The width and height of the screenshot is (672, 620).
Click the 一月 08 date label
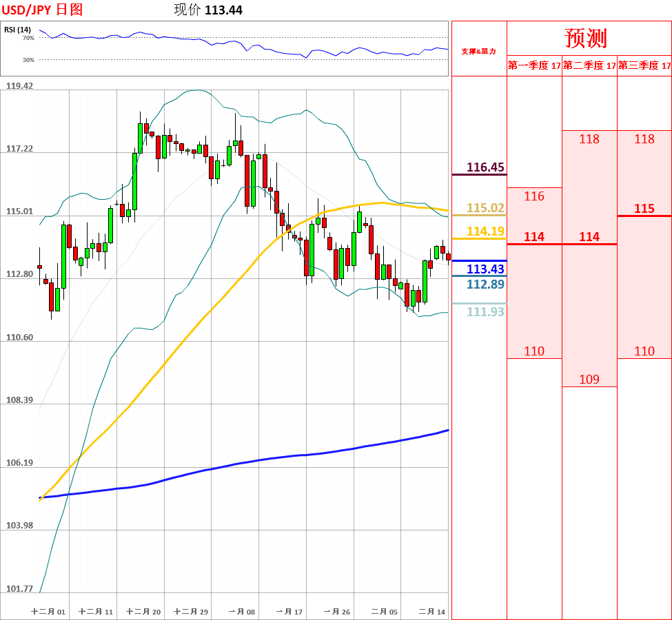click(x=242, y=612)
